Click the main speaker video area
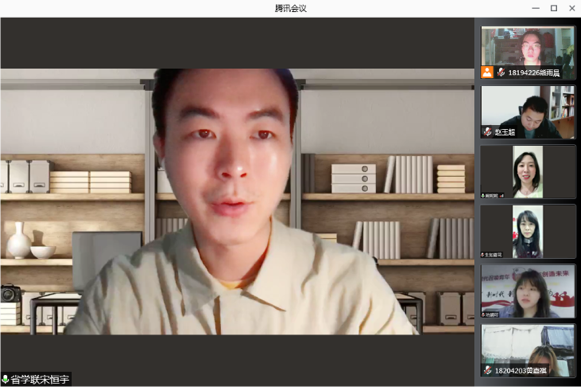This screenshot has height=387, width=581. [x=237, y=201]
